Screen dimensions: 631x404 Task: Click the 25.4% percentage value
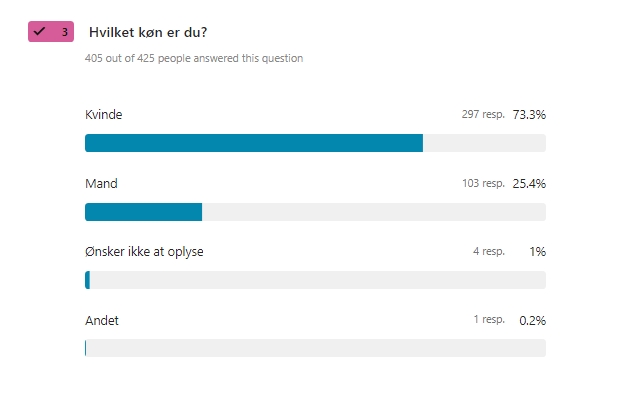[x=529, y=184]
